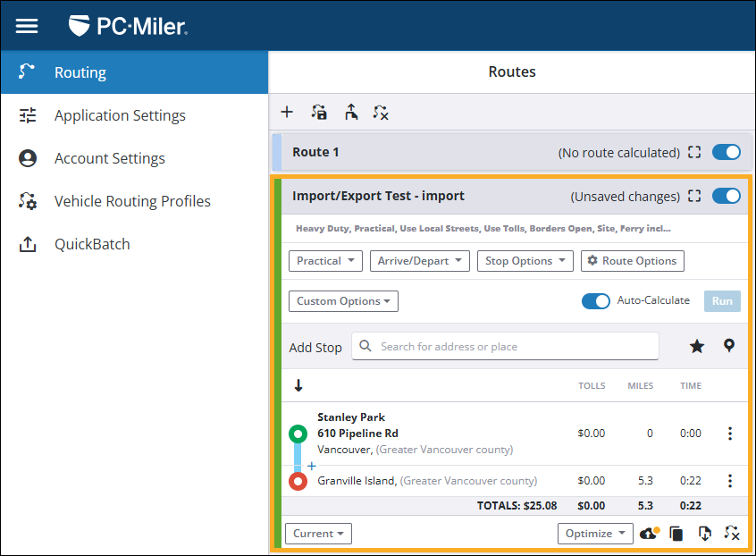Toggle Route 1 visibility switch
Image resolution: width=756 pixels, height=556 pixels.
tap(727, 152)
